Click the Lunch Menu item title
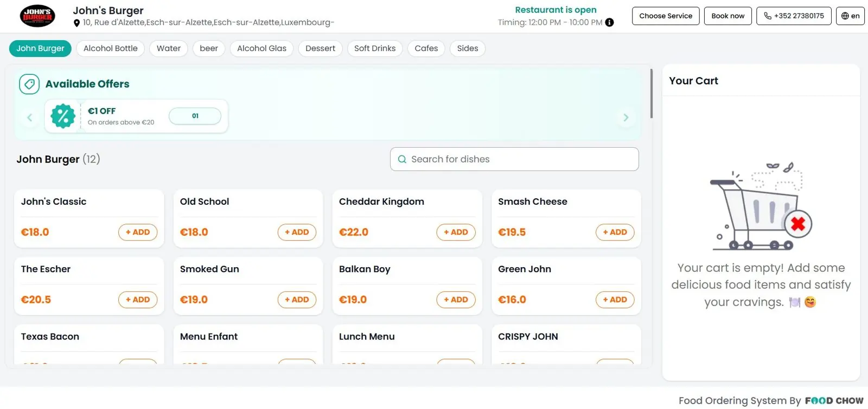 [x=367, y=337]
